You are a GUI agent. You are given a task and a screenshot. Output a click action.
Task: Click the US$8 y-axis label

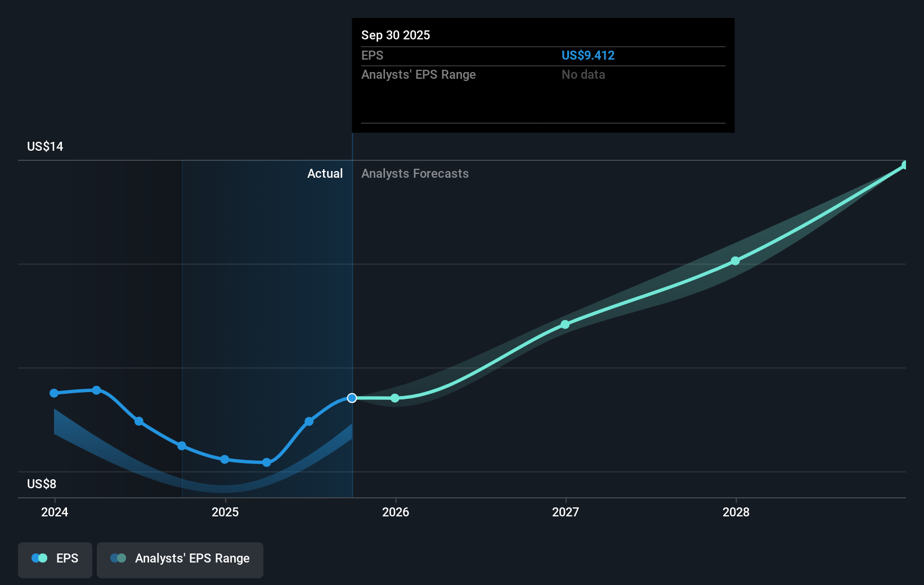pos(42,484)
